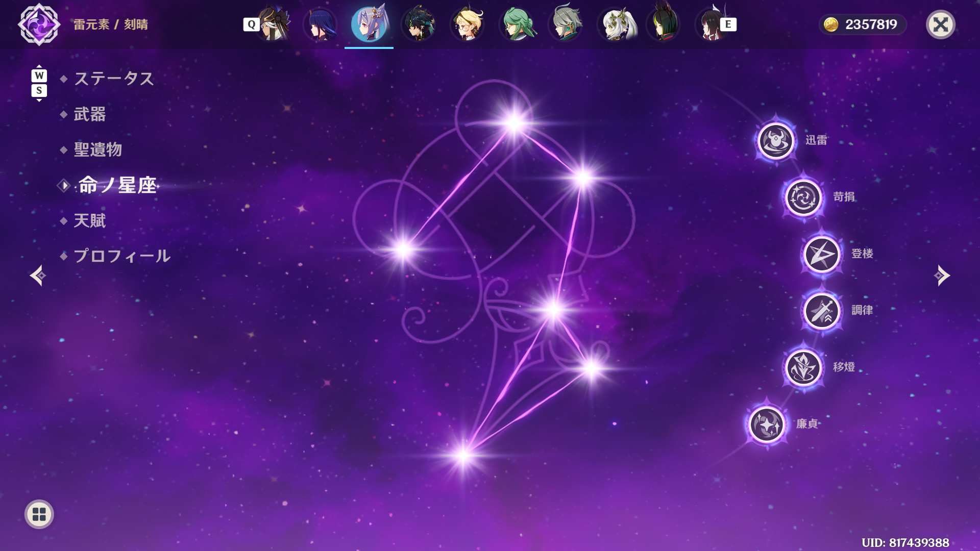Open the 迅雷 constellation node icon
The image size is (980, 551).
pyautogui.click(x=776, y=140)
